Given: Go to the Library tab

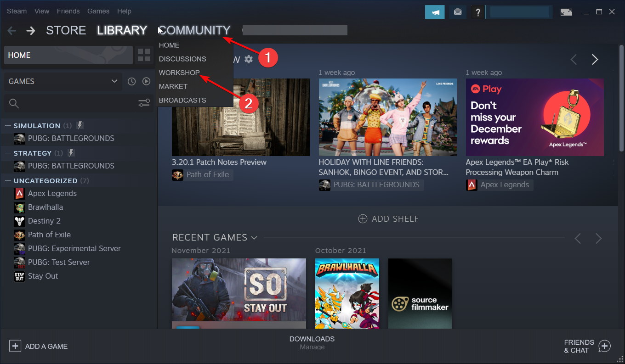Looking at the screenshot, I should click(122, 30).
